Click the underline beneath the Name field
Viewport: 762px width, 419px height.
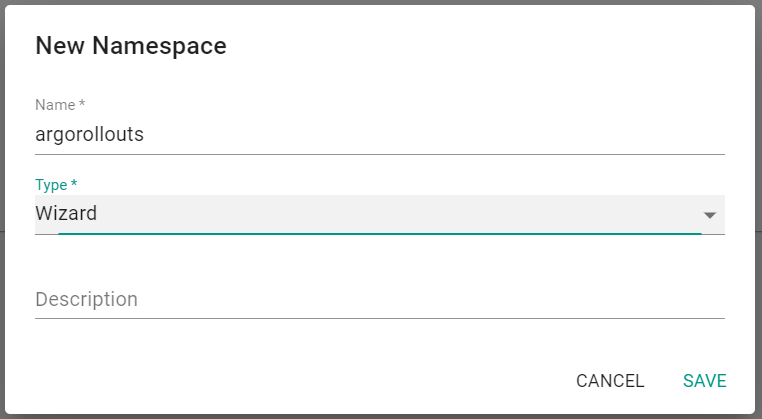click(x=380, y=154)
